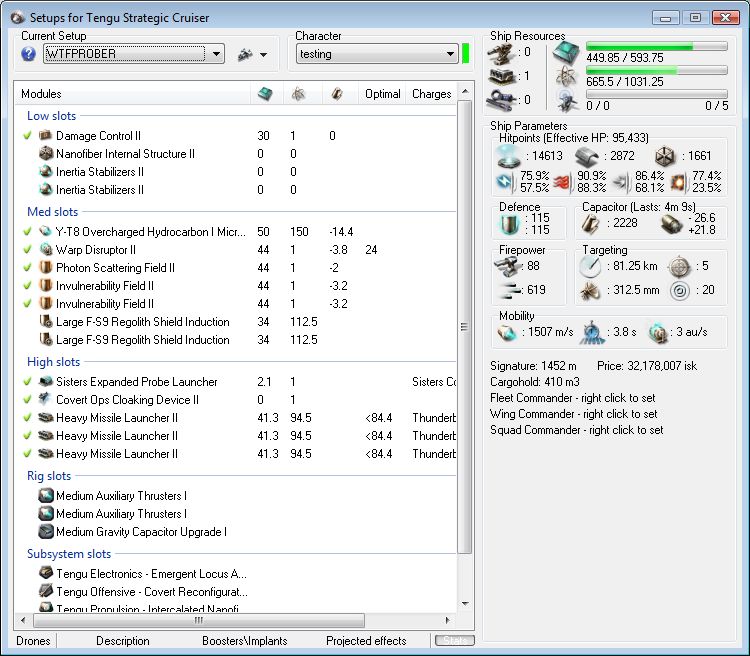Click the Warp Disruptor II module icon
This screenshot has height=656, width=750.
[45, 249]
